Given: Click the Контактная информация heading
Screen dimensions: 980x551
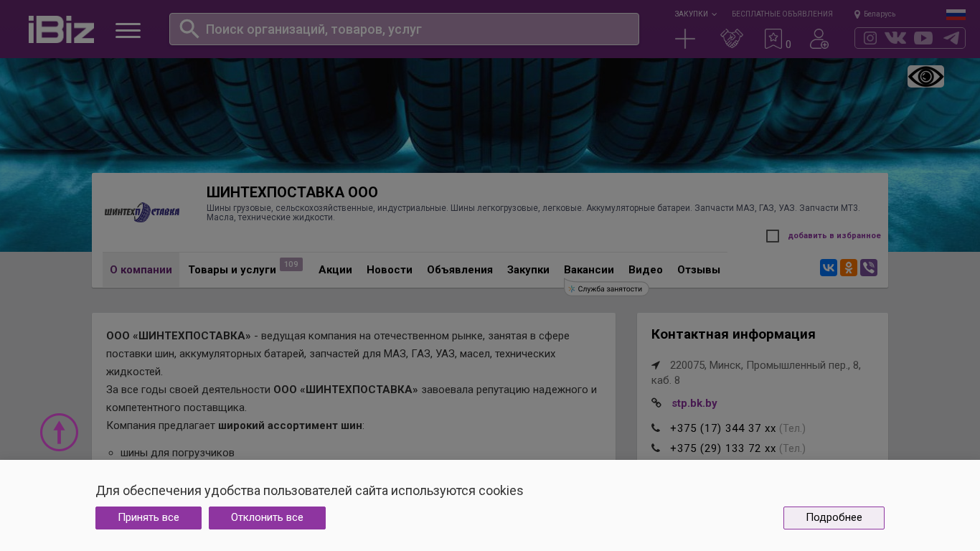Looking at the screenshot, I should pos(733,334).
